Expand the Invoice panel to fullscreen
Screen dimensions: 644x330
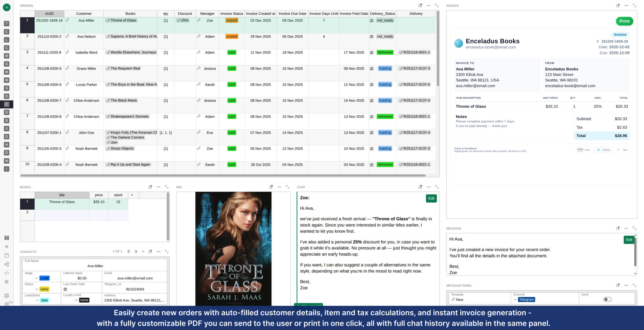tap(634, 6)
